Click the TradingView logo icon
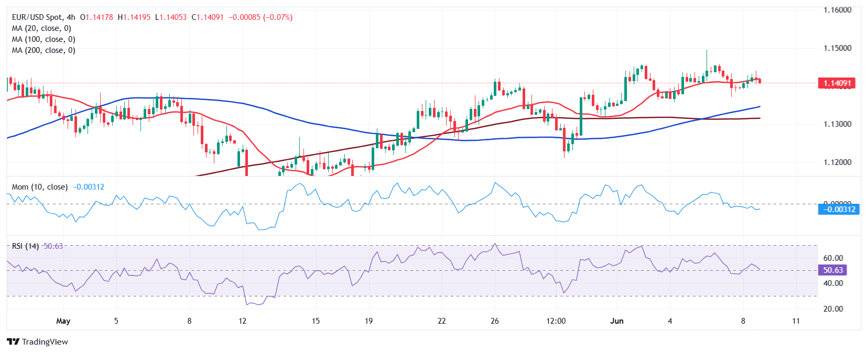 click(13, 341)
